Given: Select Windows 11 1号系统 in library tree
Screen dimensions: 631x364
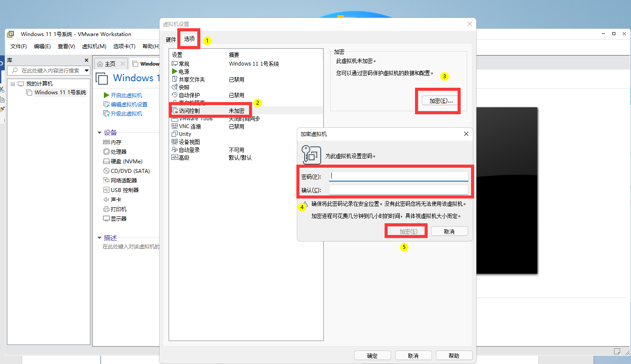Looking at the screenshot, I should [60, 92].
